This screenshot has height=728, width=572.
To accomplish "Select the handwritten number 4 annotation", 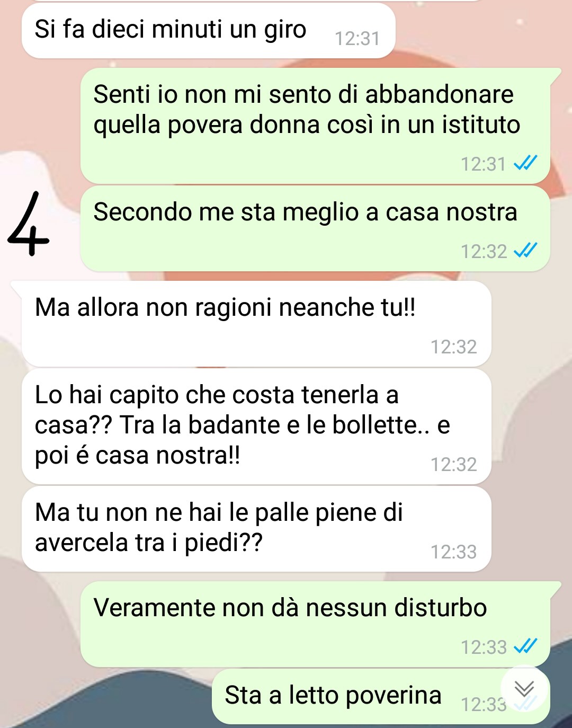I will [28, 225].
